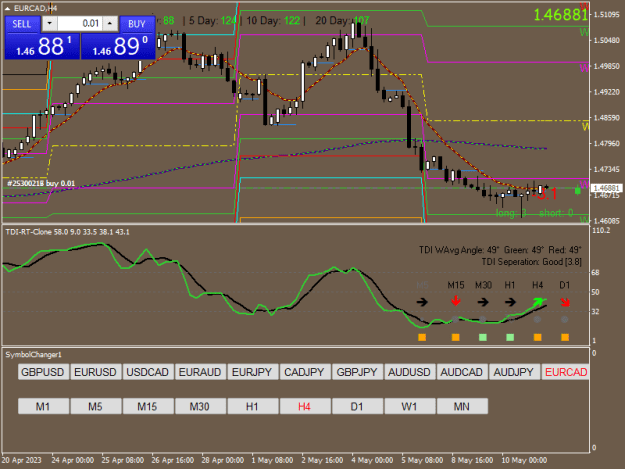Click the M5 black right arrow
Screen dimensions: 625x469
pyautogui.click(x=422, y=302)
